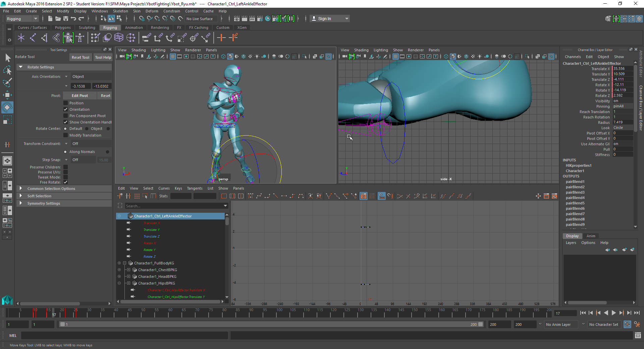
Task: Open the Deform menu
Action: point(152,11)
